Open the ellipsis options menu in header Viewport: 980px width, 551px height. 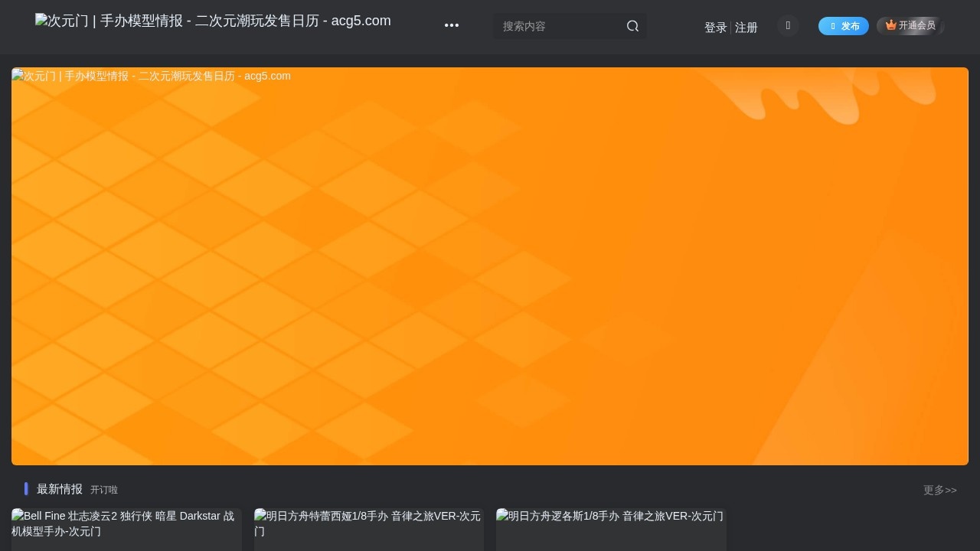[452, 25]
